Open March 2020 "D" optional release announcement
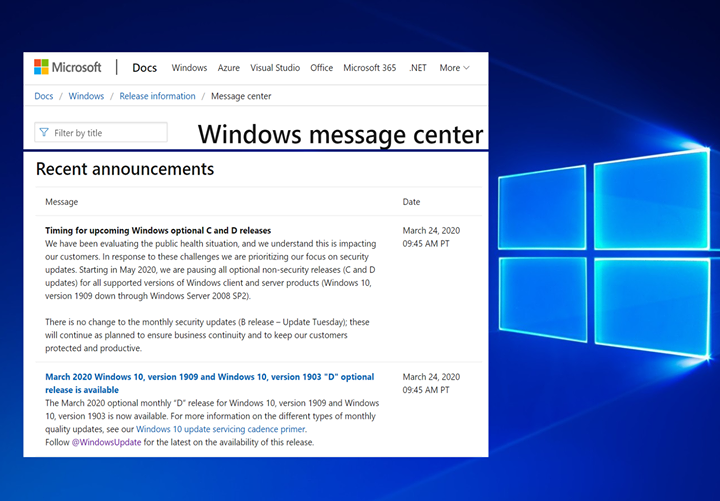720x501 pixels. [209, 383]
